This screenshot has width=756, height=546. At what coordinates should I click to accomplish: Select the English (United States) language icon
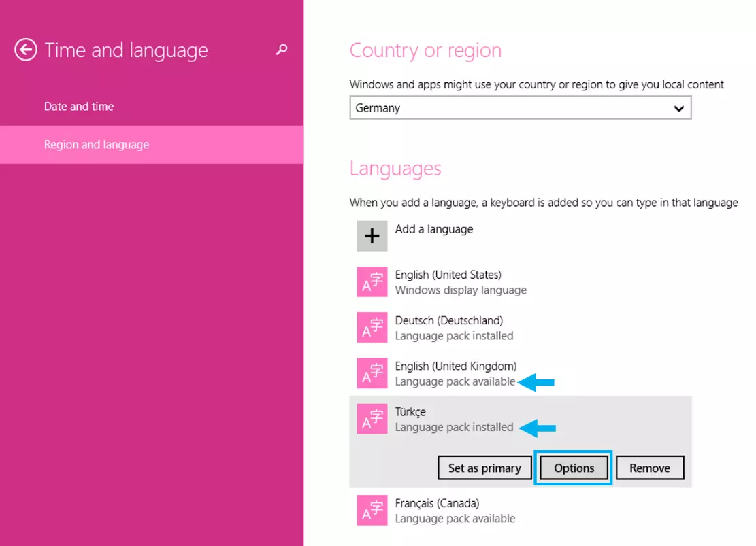click(372, 282)
